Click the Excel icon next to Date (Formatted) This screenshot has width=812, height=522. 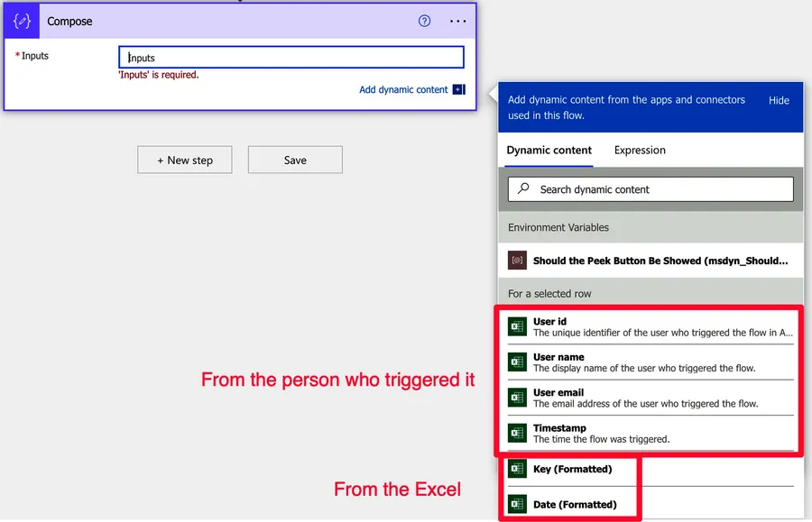tap(517, 505)
